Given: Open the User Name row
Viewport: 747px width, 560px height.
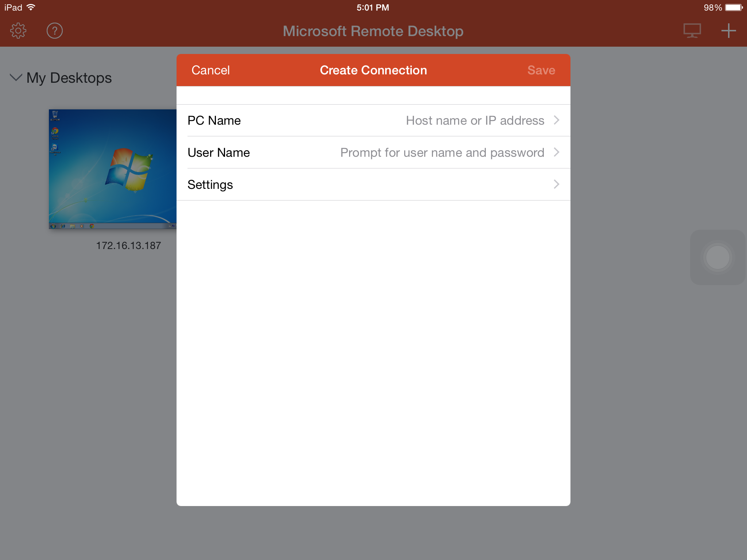Looking at the screenshot, I should 373,152.
